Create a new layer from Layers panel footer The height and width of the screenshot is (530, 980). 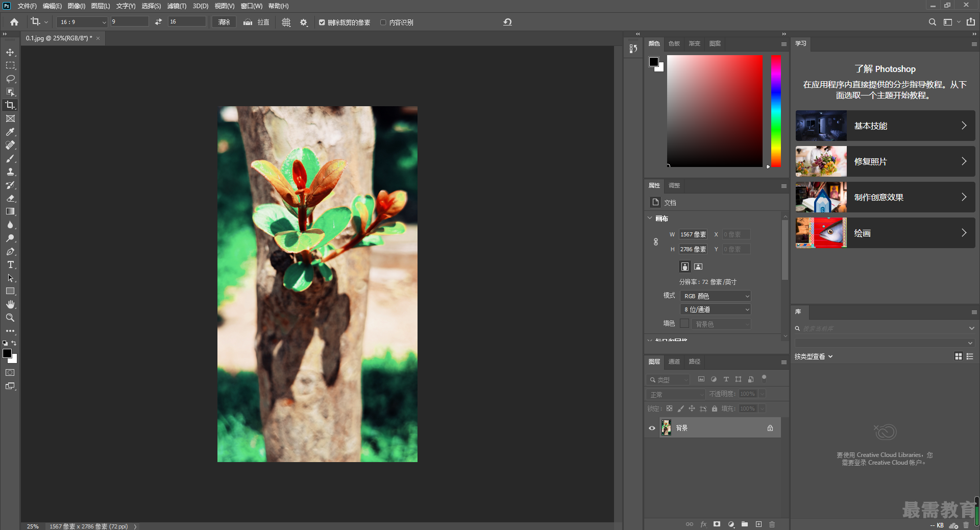coord(758,524)
